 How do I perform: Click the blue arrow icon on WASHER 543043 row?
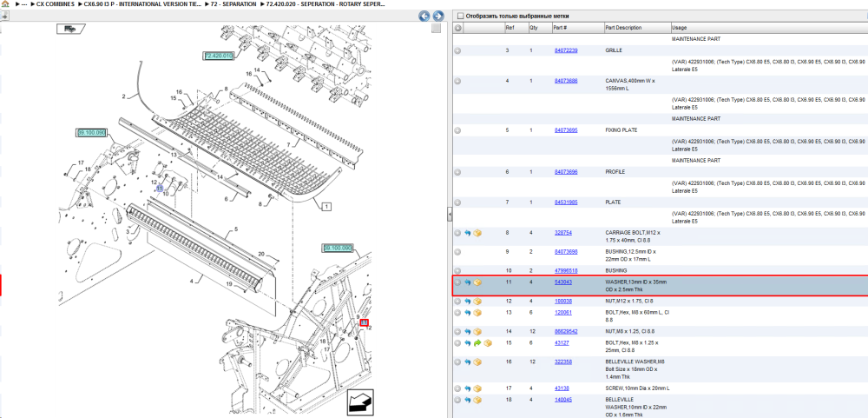pos(467,282)
